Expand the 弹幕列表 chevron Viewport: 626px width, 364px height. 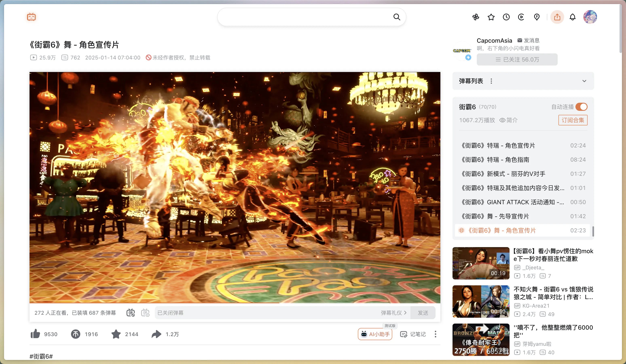[584, 81]
